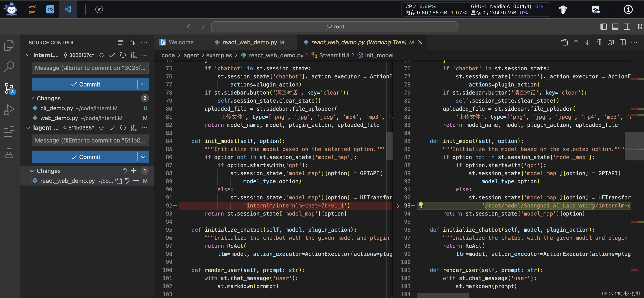The image size is (644, 298).
Task: Open Run and Debug view
Action: coord(9,110)
